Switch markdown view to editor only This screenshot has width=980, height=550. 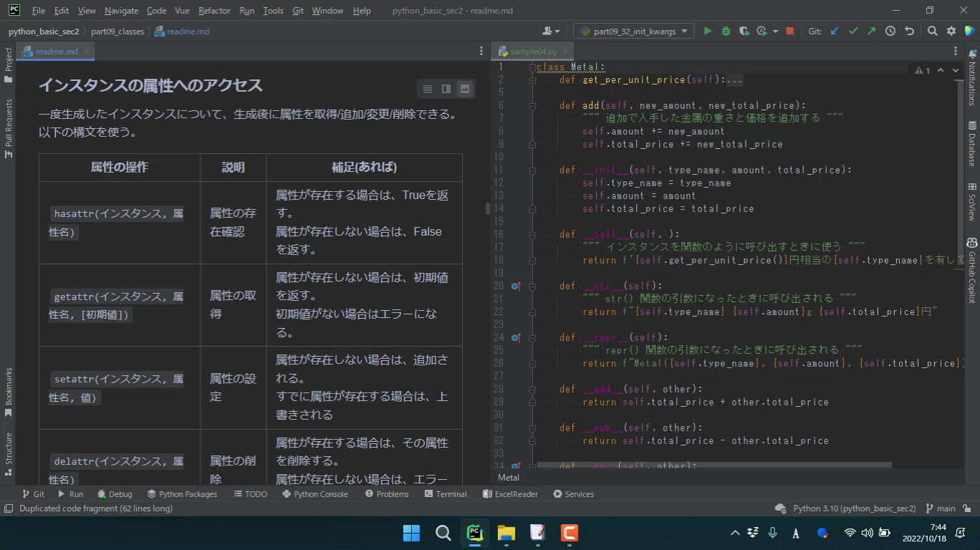pos(428,89)
